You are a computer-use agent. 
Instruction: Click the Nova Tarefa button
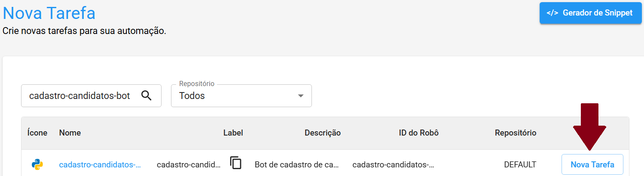point(592,164)
